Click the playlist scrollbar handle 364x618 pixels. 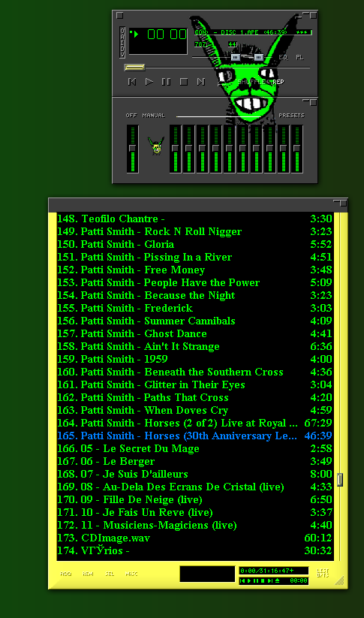point(340,480)
